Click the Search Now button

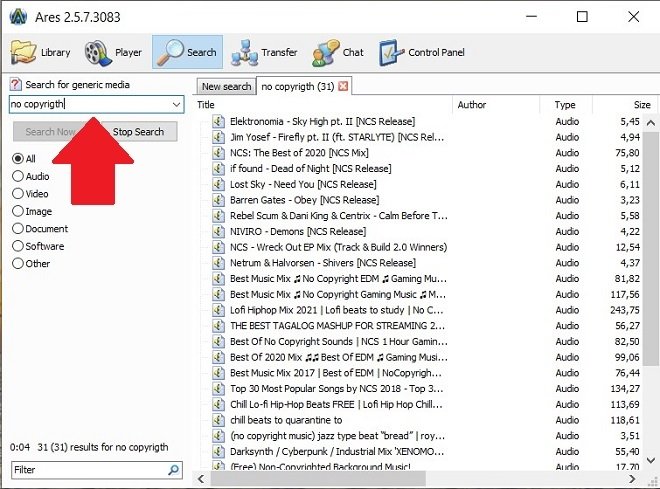click(x=51, y=132)
